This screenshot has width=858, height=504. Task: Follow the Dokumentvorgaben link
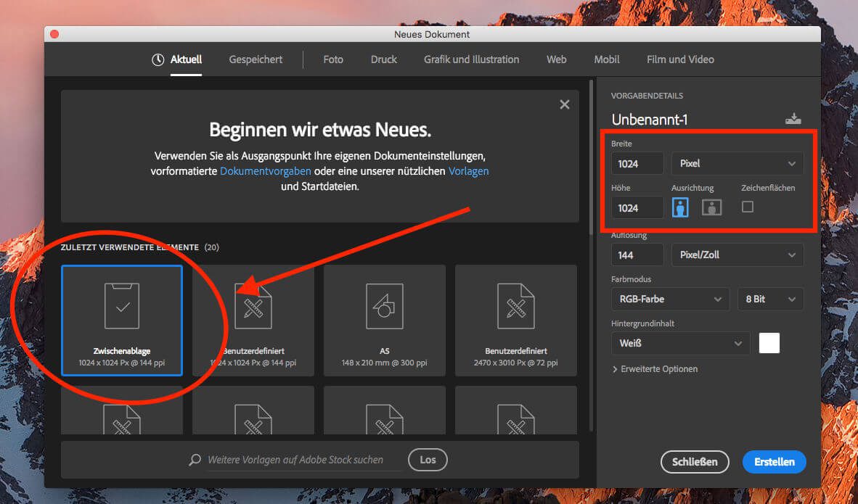click(x=265, y=171)
